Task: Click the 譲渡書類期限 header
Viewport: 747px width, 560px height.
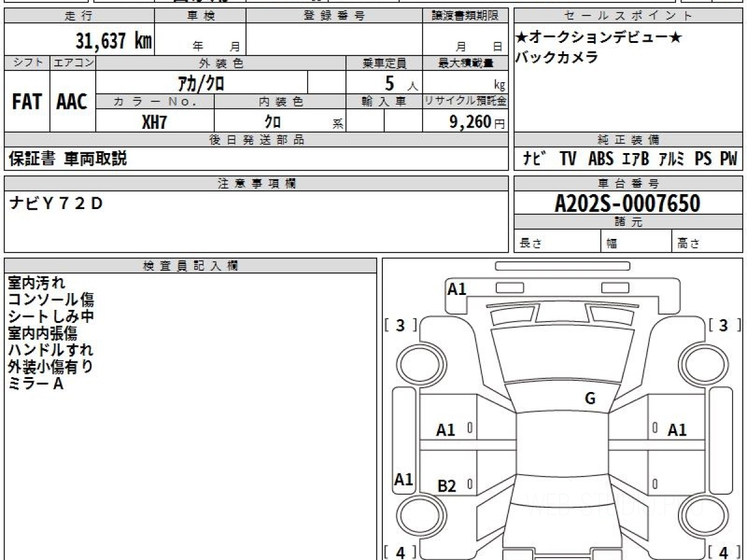Action: coord(465,16)
